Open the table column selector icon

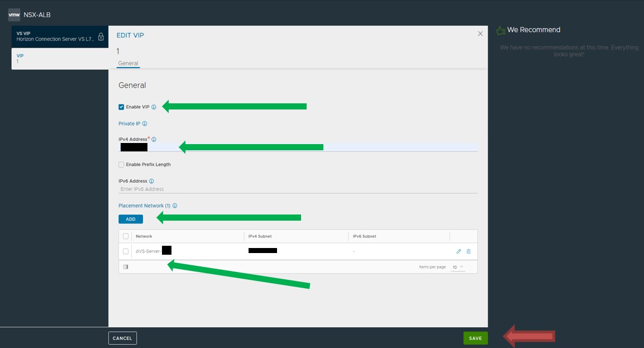click(126, 267)
